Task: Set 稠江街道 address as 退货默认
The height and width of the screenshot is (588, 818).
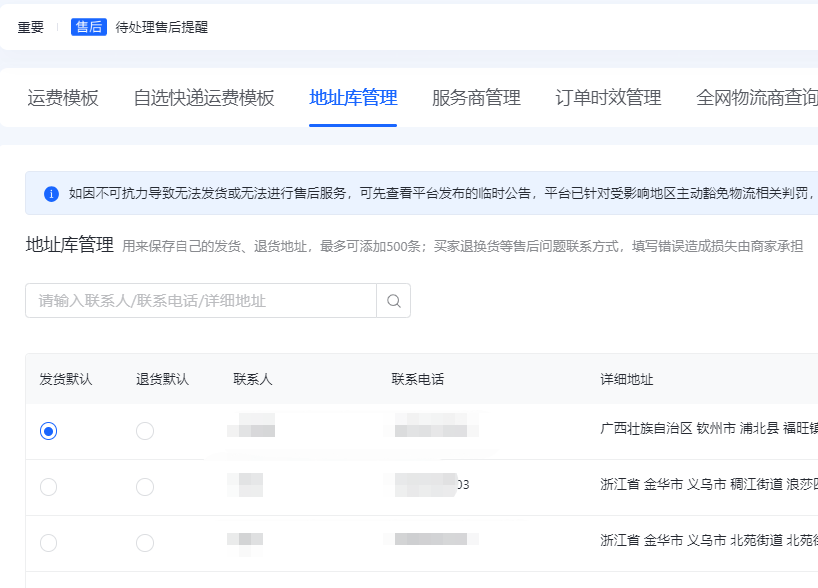Action: [x=145, y=487]
